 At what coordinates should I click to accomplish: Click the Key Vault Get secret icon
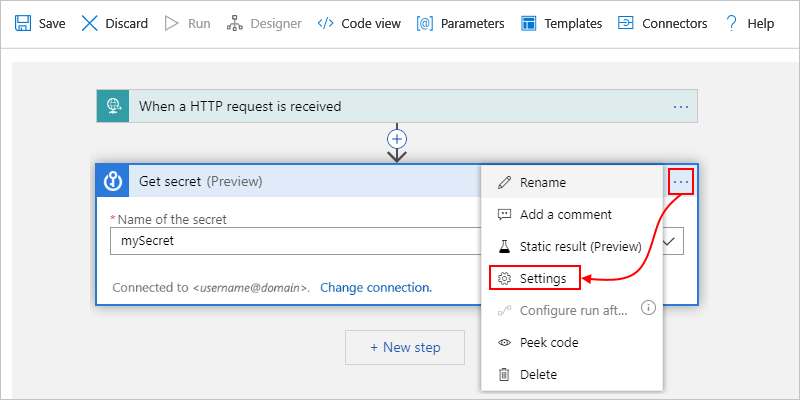[113, 182]
